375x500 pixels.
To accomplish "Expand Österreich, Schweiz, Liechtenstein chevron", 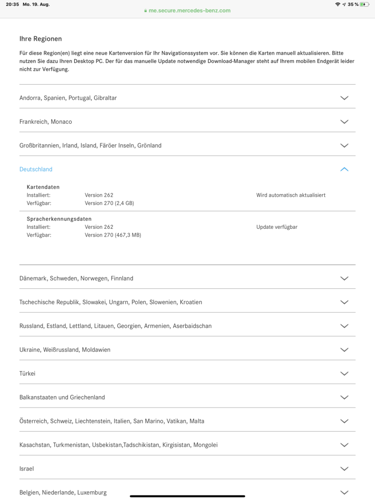I will point(344,421).
